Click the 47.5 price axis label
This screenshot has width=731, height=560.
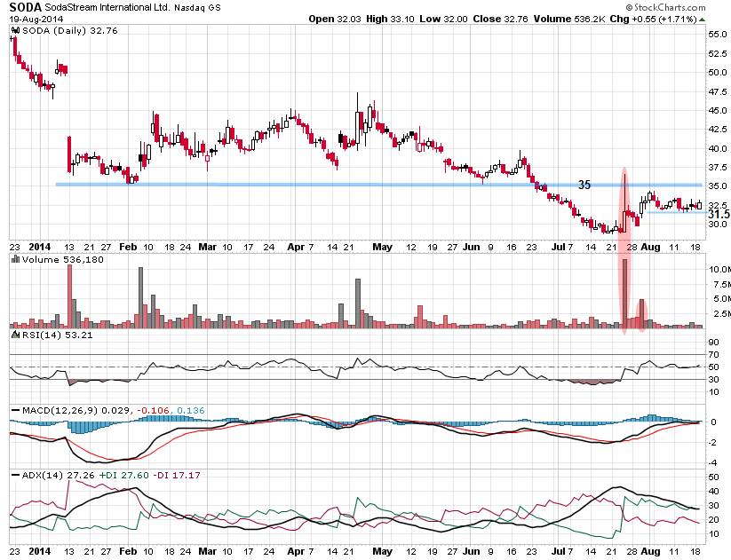coord(718,91)
